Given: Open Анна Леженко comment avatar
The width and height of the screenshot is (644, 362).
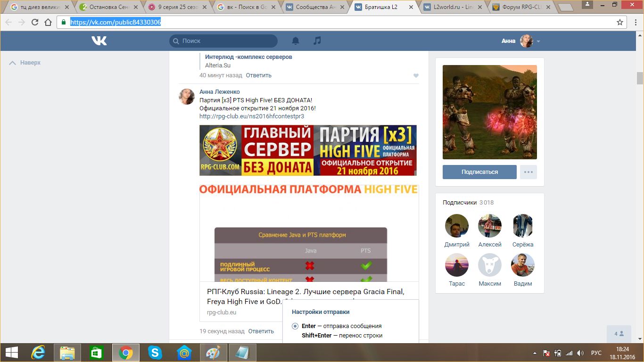Looking at the screenshot, I should (187, 96).
